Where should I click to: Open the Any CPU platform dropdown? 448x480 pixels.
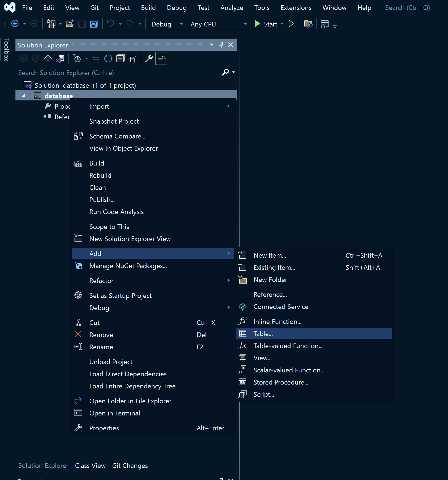coord(218,24)
